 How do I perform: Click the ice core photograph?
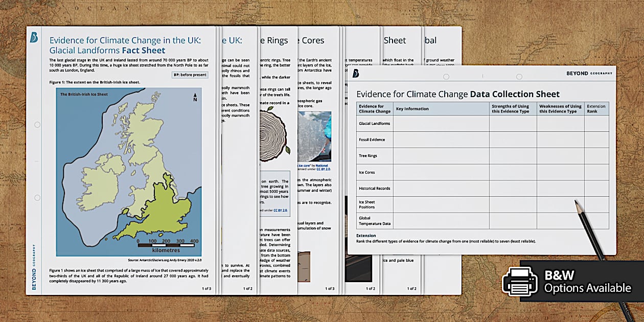point(315,137)
